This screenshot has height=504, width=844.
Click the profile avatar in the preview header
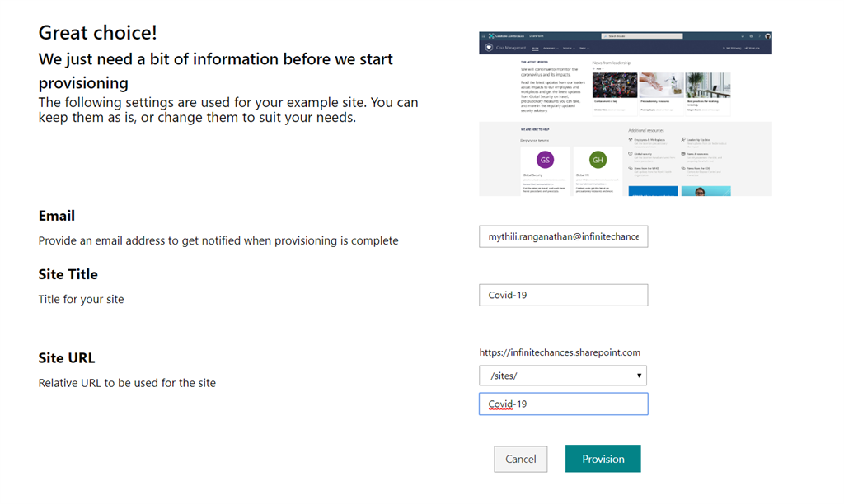tap(767, 36)
